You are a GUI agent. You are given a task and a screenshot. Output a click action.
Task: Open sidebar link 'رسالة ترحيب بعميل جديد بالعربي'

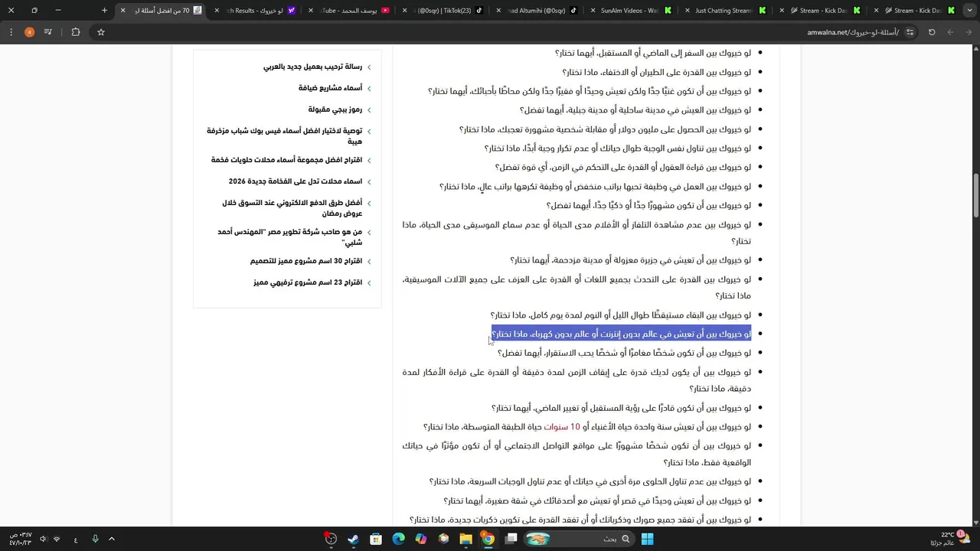coord(313,67)
